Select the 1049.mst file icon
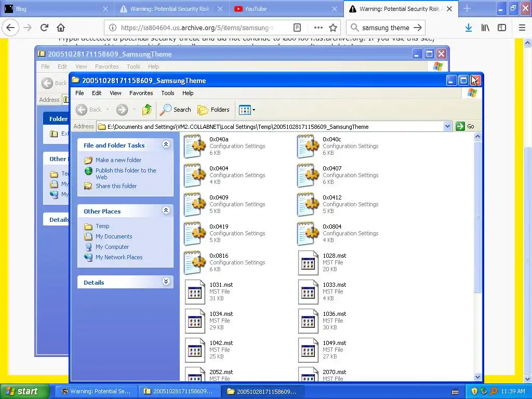532x399 pixels. [308, 351]
